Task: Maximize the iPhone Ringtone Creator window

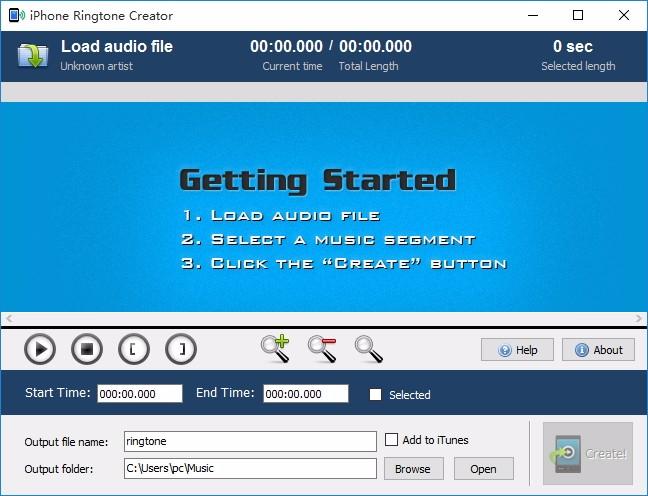Action: tap(578, 16)
